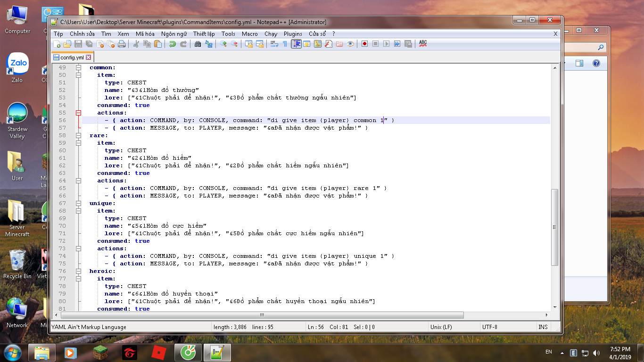The height and width of the screenshot is (362, 644).
Task: Open the Plugins menu
Action: [x=293, y=34]
